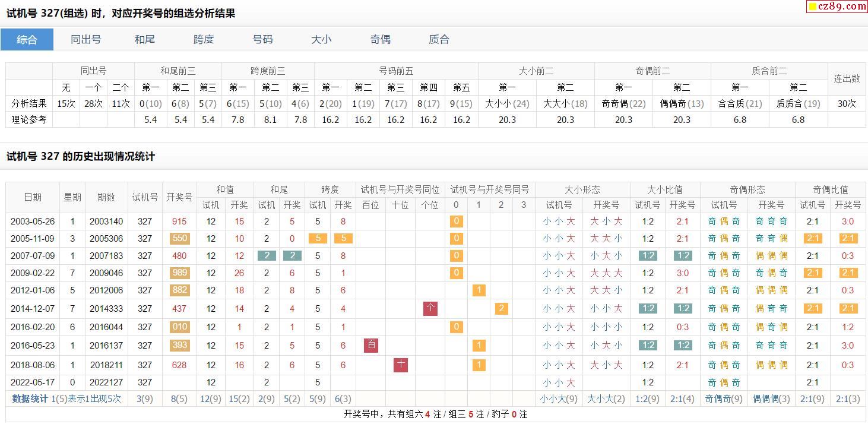This screenshot has height=424, width=868.
Task: Click highlighted draw number 882
Action: click(179, 290)
